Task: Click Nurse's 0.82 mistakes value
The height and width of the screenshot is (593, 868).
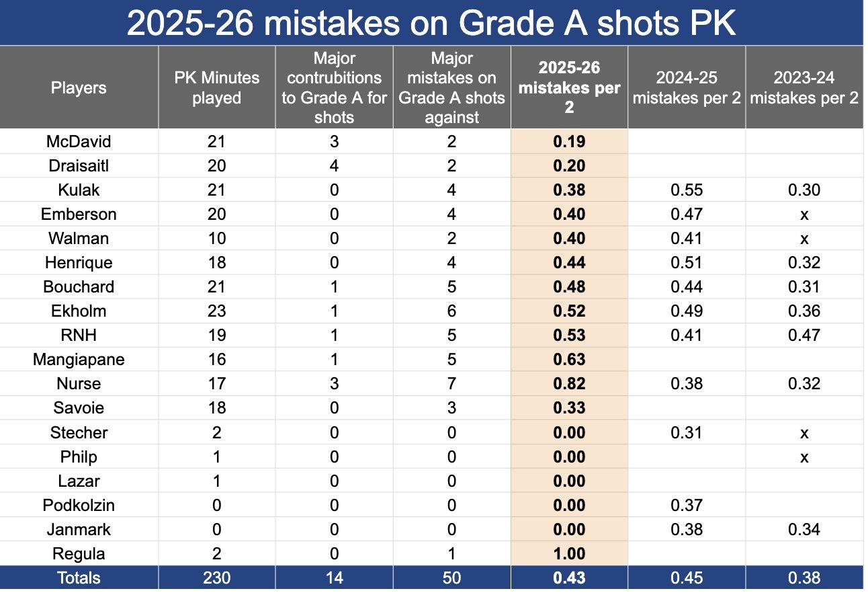Action: tap(569, 384)
